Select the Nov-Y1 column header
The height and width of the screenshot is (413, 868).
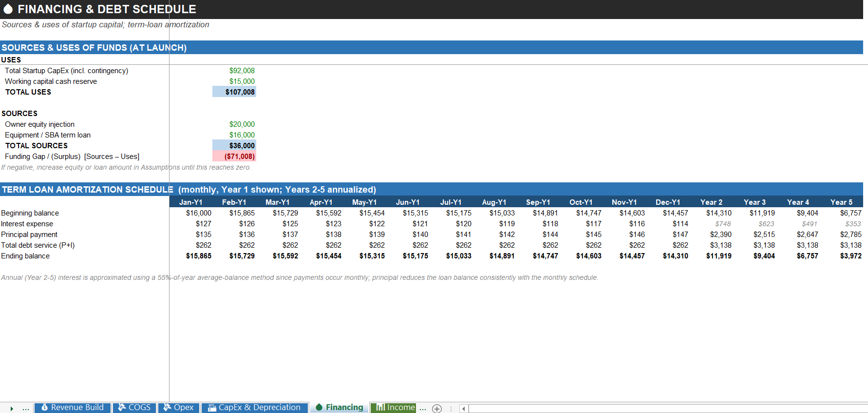point(624,202)
